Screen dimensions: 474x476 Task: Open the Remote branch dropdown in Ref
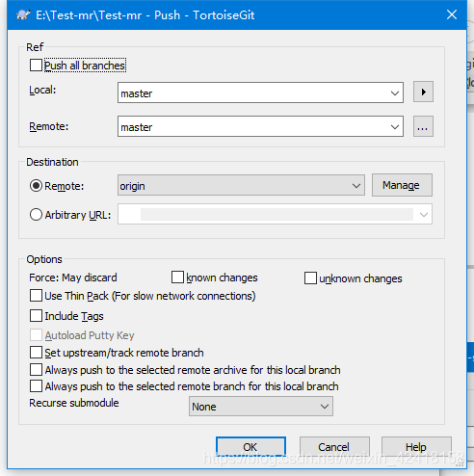[395, 127]
